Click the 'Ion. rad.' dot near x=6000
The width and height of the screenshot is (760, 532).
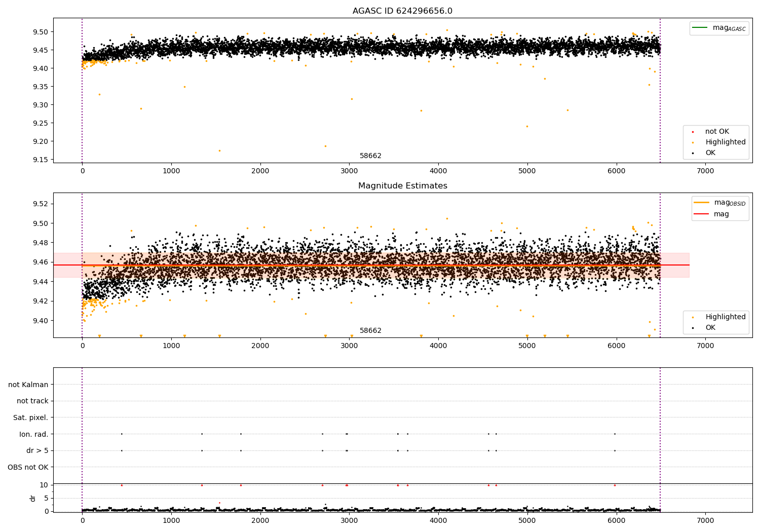615,434
